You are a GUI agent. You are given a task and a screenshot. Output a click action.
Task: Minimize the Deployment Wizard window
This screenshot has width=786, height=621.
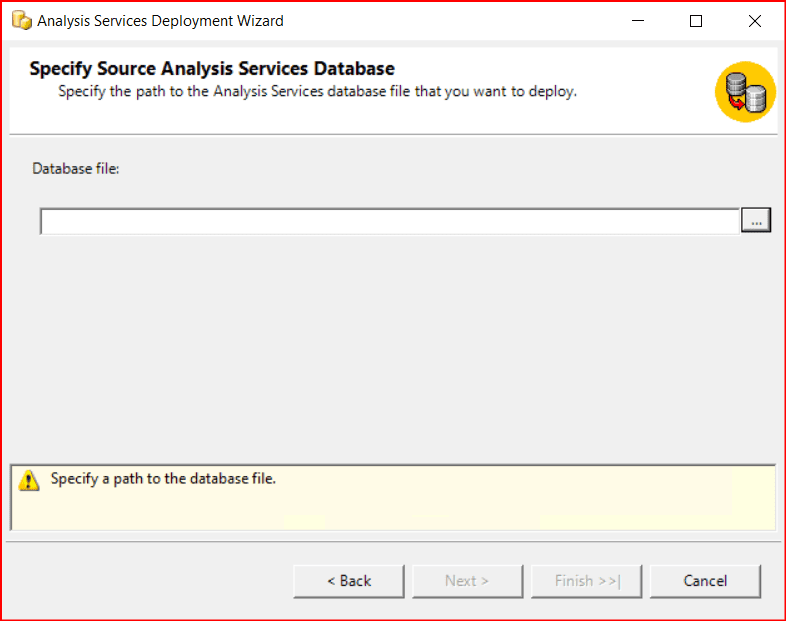pyautogui.click(x=639, y=21)
